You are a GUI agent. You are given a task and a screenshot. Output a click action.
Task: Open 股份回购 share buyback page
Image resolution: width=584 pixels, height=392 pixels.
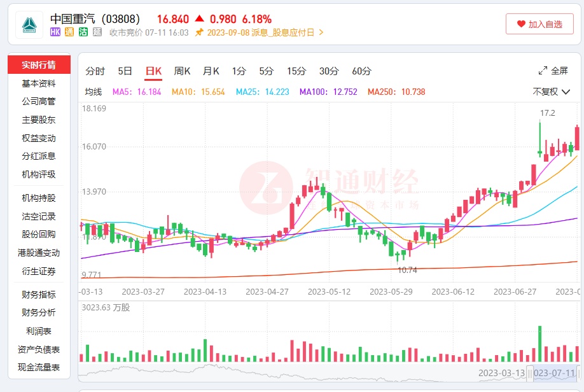[x=39, y=234]
